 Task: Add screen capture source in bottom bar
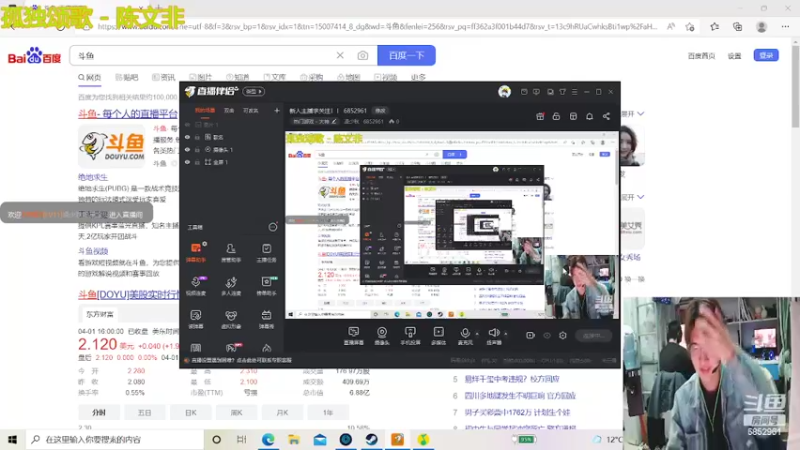pos(354,336)
